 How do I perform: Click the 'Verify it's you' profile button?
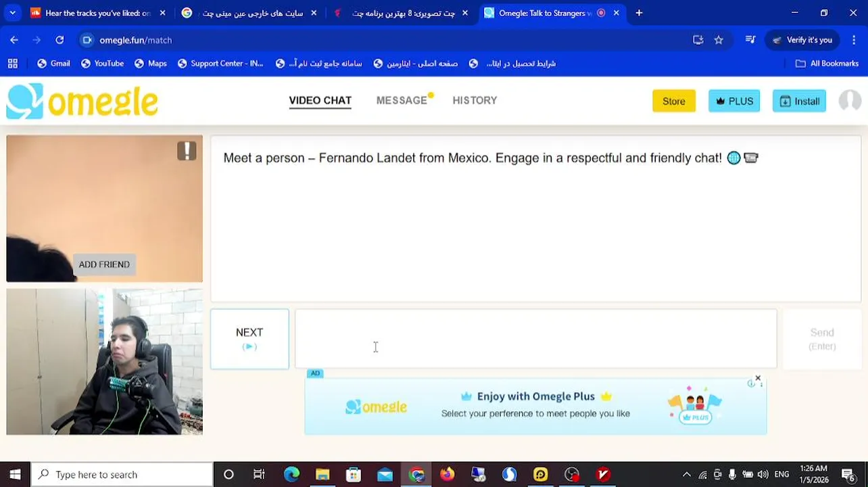click(802, 40)
